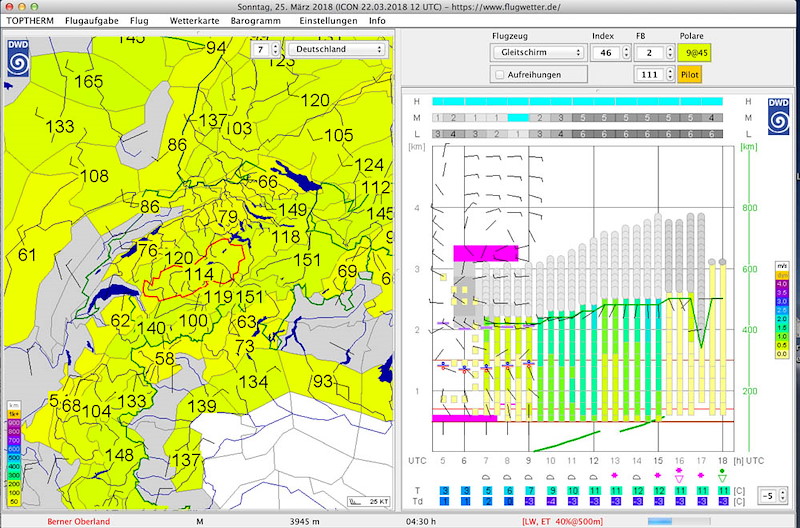800x528 pixels.
Task: Click the 04:30 h status text
Action: [x=420, y=521]
